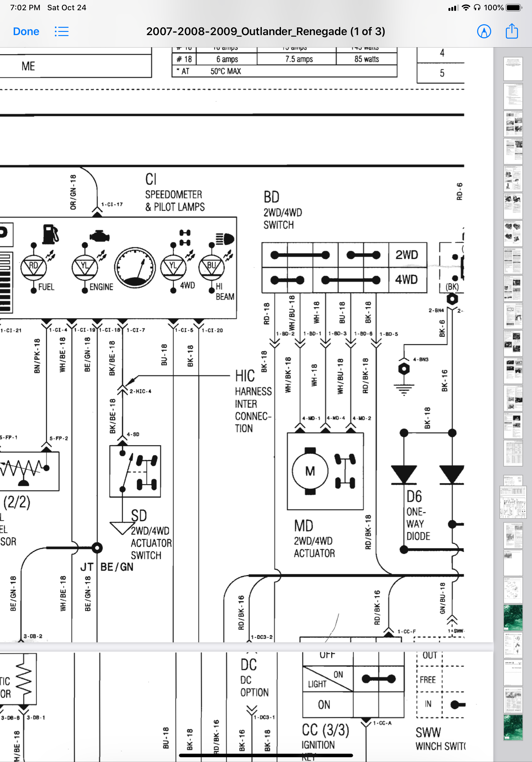532x762 pixels.
Task: Open the Share sheet icon
Action: point(512,31)
